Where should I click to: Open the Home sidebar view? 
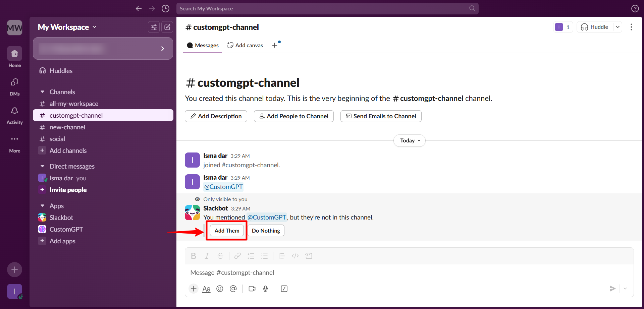tap(14, 57)
